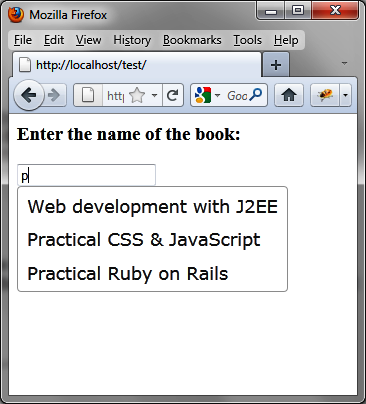Open the Bookmarks menu
The image size is (366, 404).
tap(192, 40)
